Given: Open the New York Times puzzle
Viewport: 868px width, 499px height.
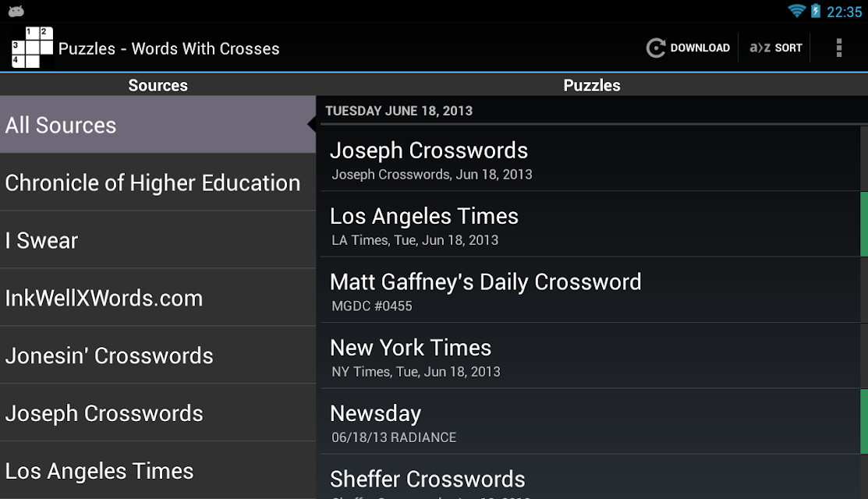Looking at the screenshot, I should coord(590,356).
